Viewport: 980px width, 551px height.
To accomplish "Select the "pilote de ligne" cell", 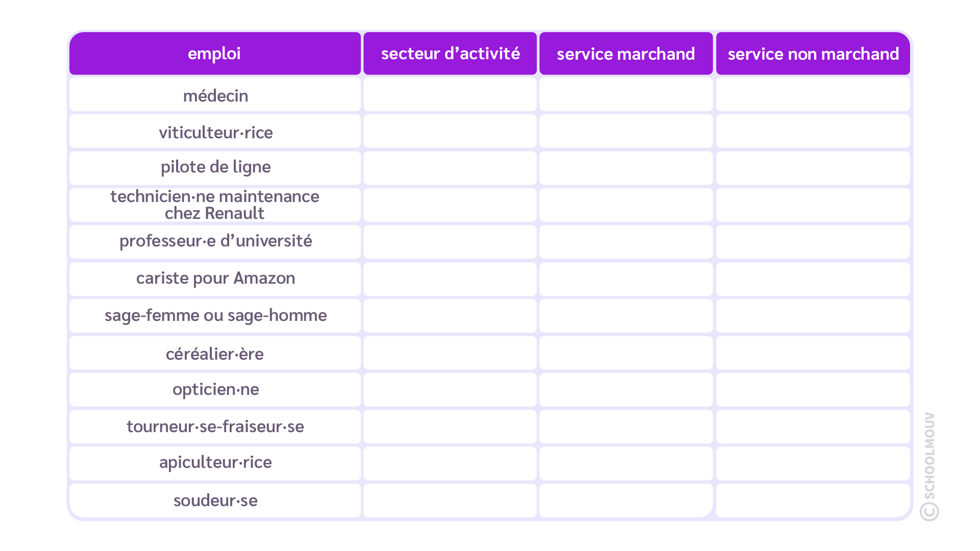I will pos(215,167).
